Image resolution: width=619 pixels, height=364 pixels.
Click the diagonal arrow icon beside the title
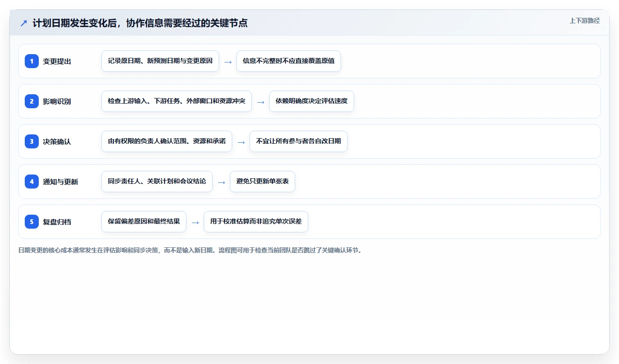click(x=24, y=23)
